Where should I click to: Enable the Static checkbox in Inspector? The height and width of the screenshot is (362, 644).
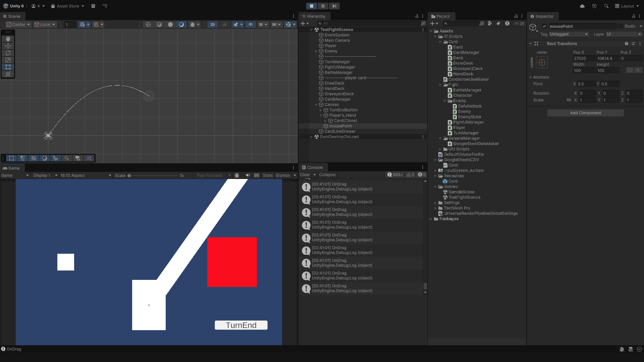(621, 26)
